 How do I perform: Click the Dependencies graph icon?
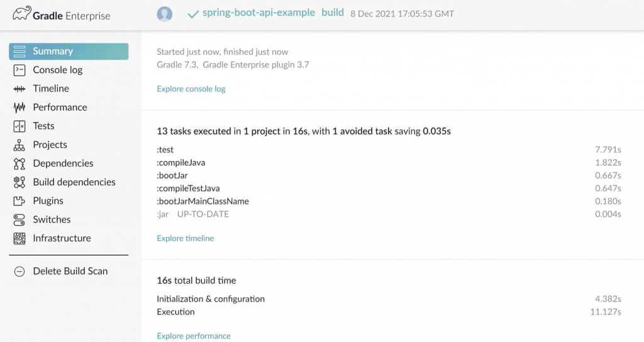(x=19, y=163)
